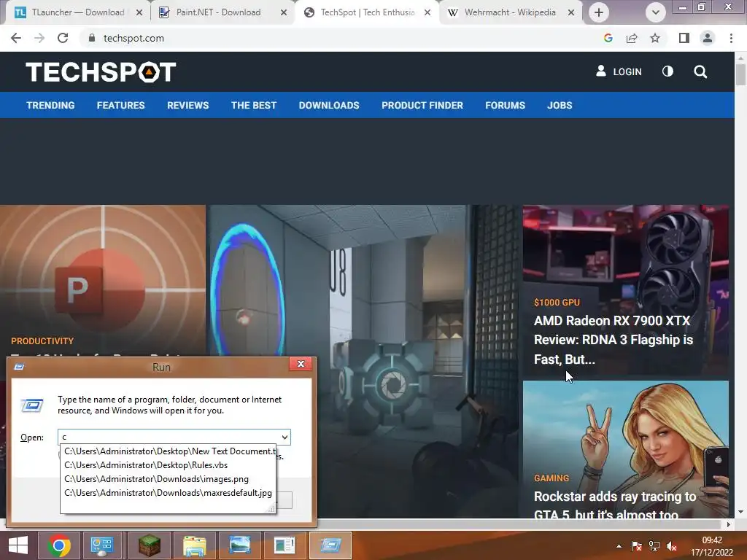
Task: Click the Open text field in Run dialog
Action: click(x=169, y=437)
